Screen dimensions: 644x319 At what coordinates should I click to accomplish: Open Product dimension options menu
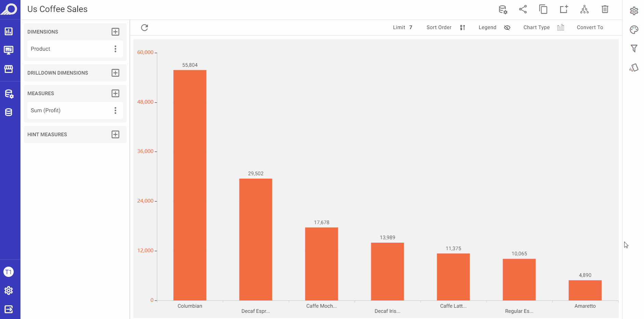pos(116,49)
